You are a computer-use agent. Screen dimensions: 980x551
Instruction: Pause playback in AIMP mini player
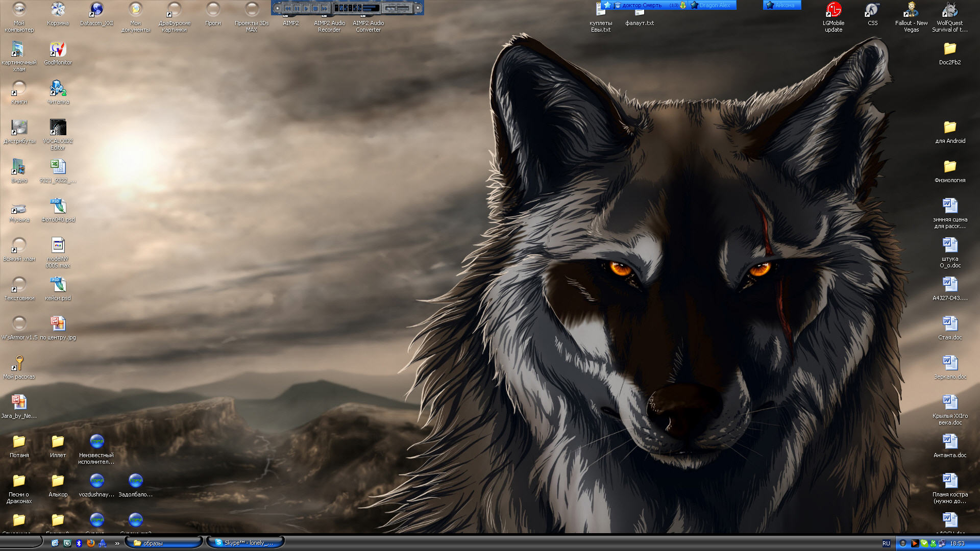[297, 8]
